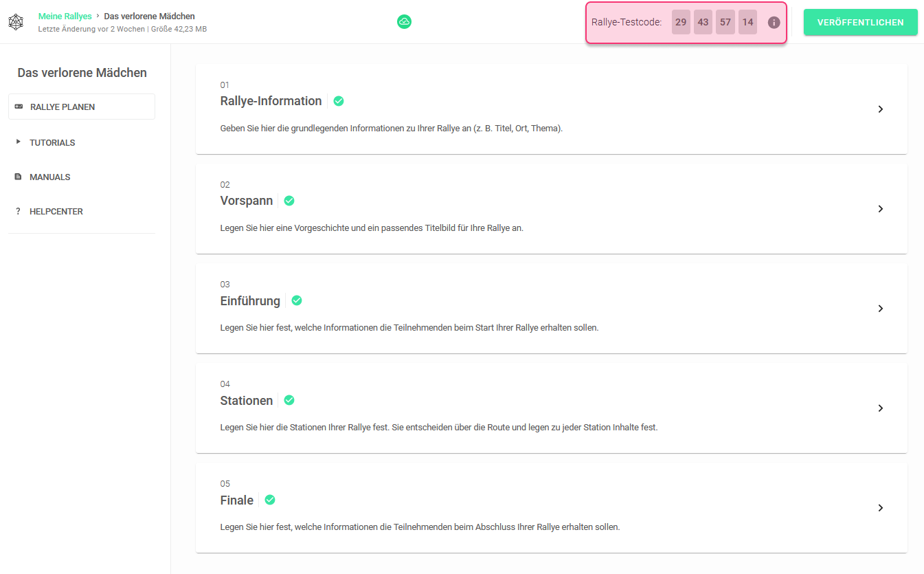Click test code digit box 43
Viewport: 924px width, 574px height.
(x=703, y=22)
